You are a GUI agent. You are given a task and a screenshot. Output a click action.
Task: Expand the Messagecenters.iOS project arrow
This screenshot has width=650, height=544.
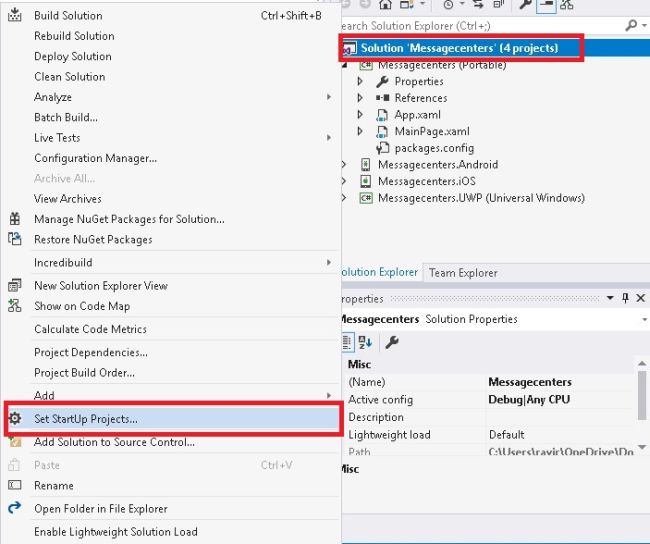344,181
